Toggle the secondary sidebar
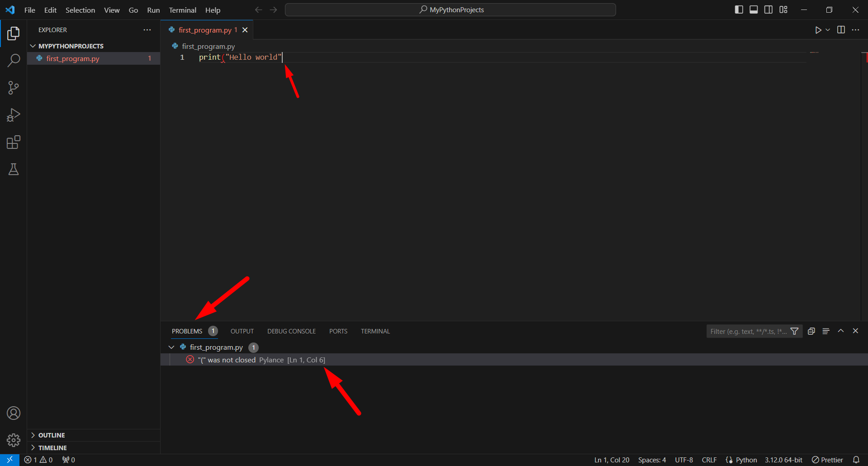Viewport: 868px width, 466px height. pyautogui.click(x=768, y=9)
